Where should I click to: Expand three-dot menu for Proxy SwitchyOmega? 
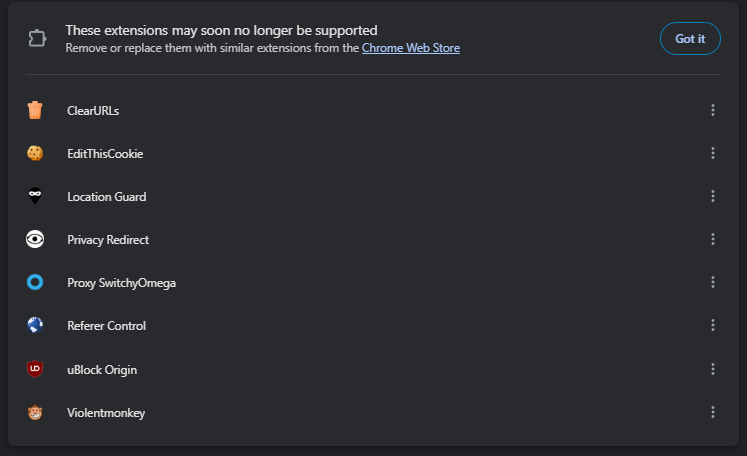713,283
